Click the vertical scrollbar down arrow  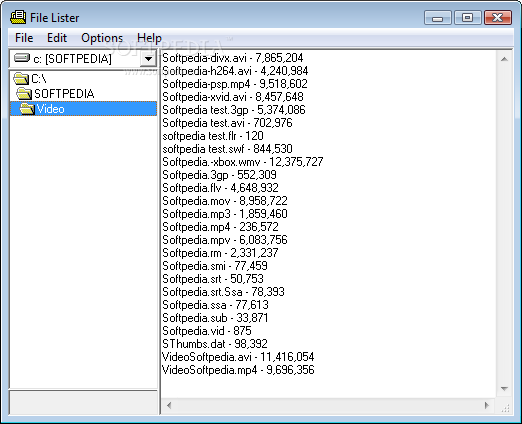(x=504, y=389)
